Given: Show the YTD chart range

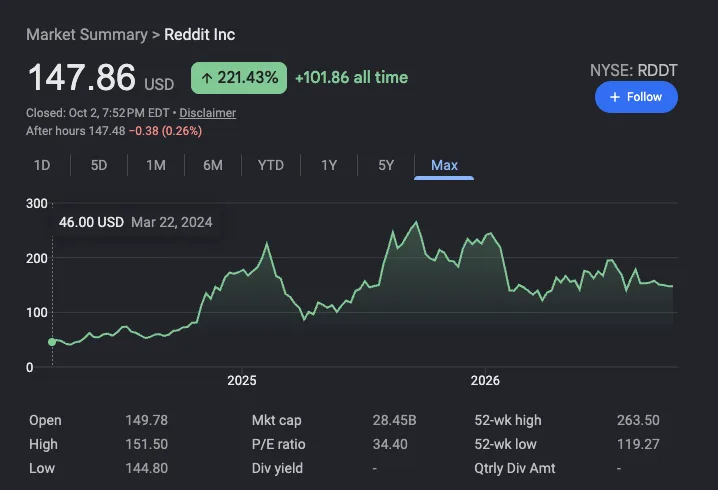Looking at the screenshot, I should (271, 165).
